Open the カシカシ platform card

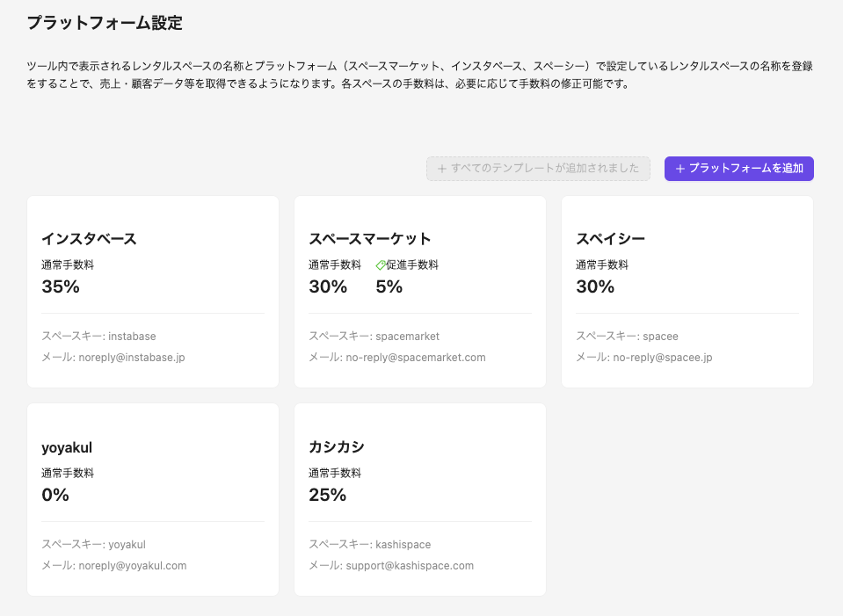coord(419,499)
